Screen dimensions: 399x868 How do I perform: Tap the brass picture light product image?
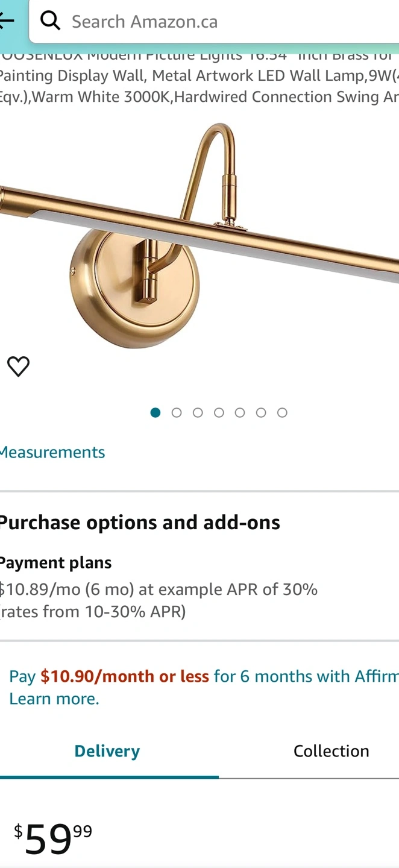point(199,235)
